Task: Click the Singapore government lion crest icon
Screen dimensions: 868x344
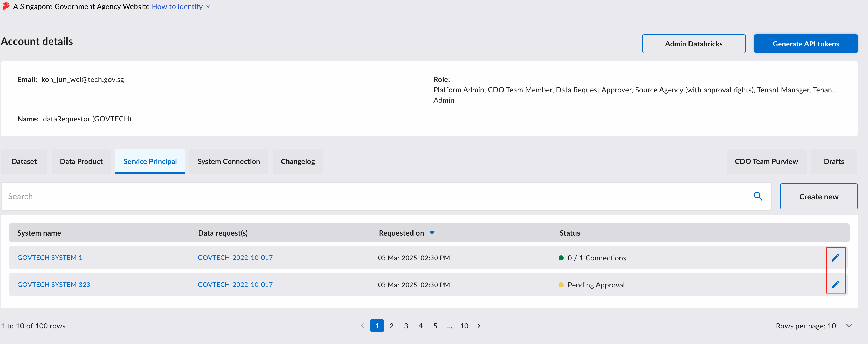Action: pyautogui.click(x=6, y=6)
